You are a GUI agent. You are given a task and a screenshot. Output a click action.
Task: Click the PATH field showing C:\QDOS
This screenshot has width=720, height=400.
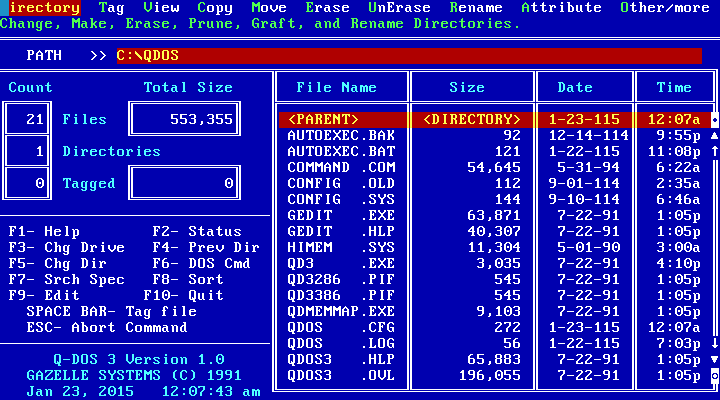click(409, 56)
